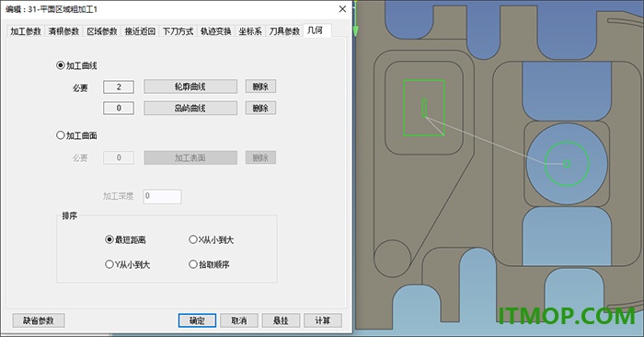This screenshot has height=337, width=644.
Task: Click the contour count field showing 2
Action: (119, 87)
